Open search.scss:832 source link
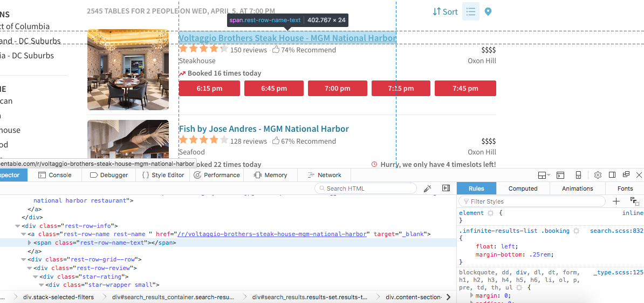Image resolution: width=644 pixels, height=303 pixels. (616, 231)
